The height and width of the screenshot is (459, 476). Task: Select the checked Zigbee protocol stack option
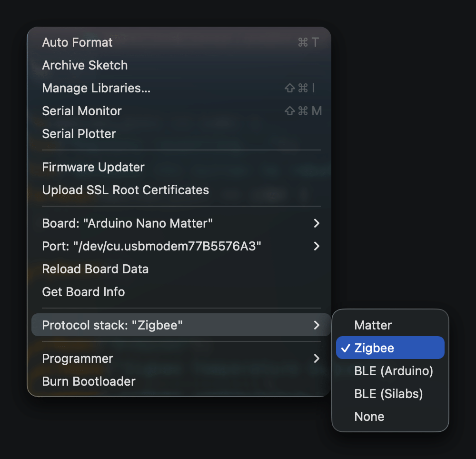(x=390, y=348)
